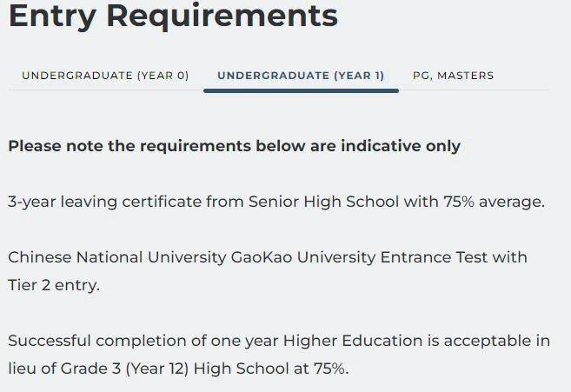Screen dimensions: 571x392
Task: Click the 3-year leaving certificate sentence
Action: pyautogui.click(x=276, y=202)
